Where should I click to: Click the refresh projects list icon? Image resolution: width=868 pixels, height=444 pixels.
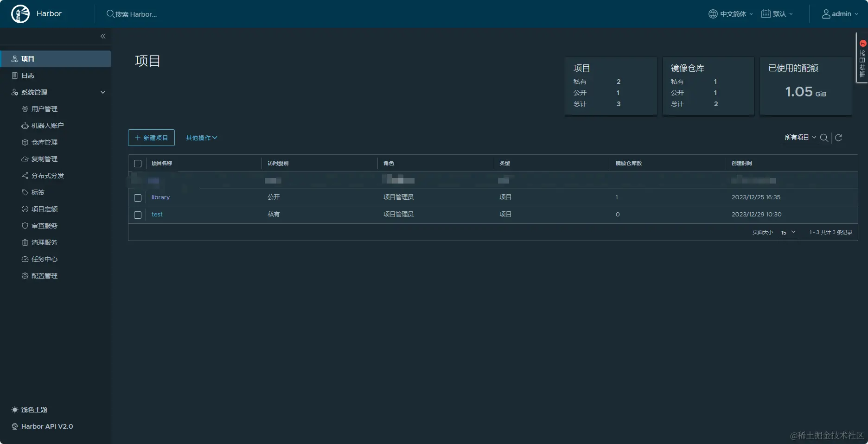[x=838, y=138]
